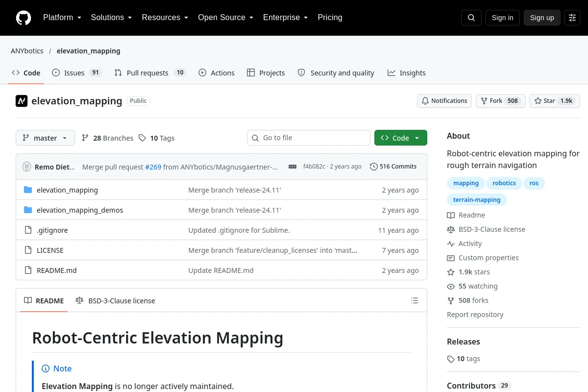This screenshot has height=392, width=588.
Task: Fork the repository with Fork 508 button
Action: (x=500, y=101)
